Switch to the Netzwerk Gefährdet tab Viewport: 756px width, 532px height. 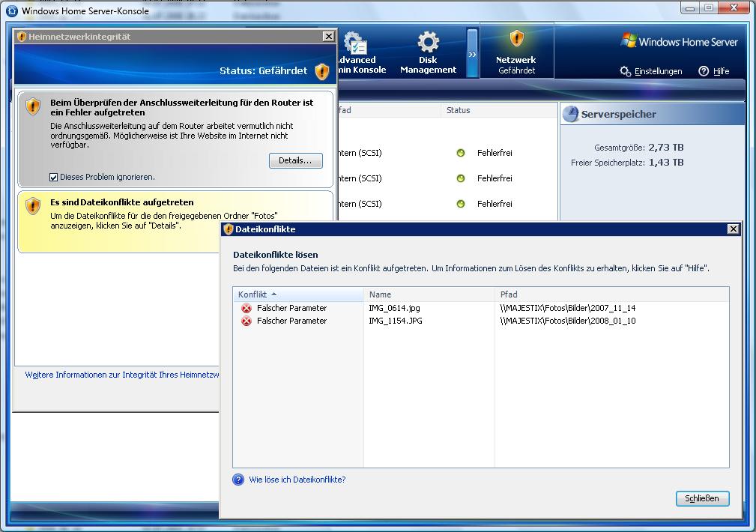coord(516,51)
